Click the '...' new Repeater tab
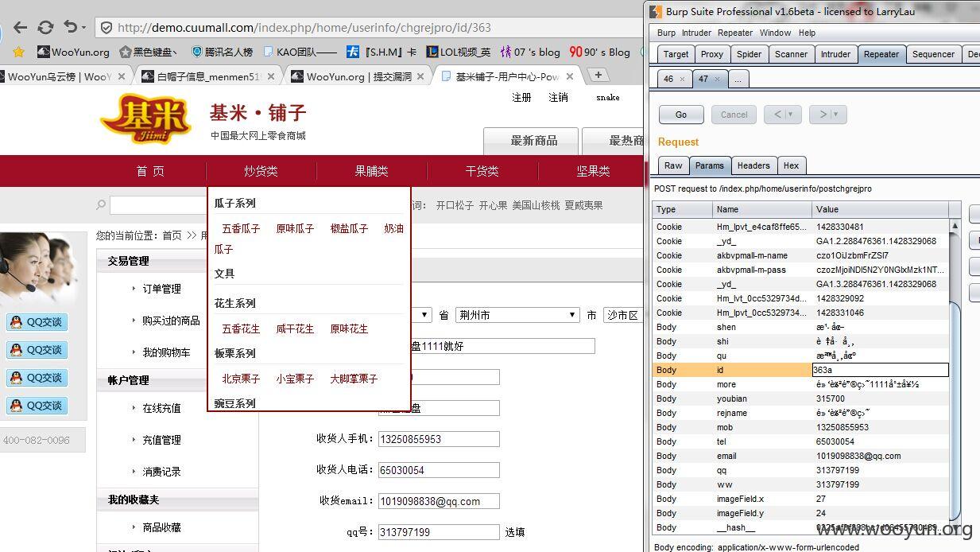This screenshot has width=980, height=552. [738, 79]
